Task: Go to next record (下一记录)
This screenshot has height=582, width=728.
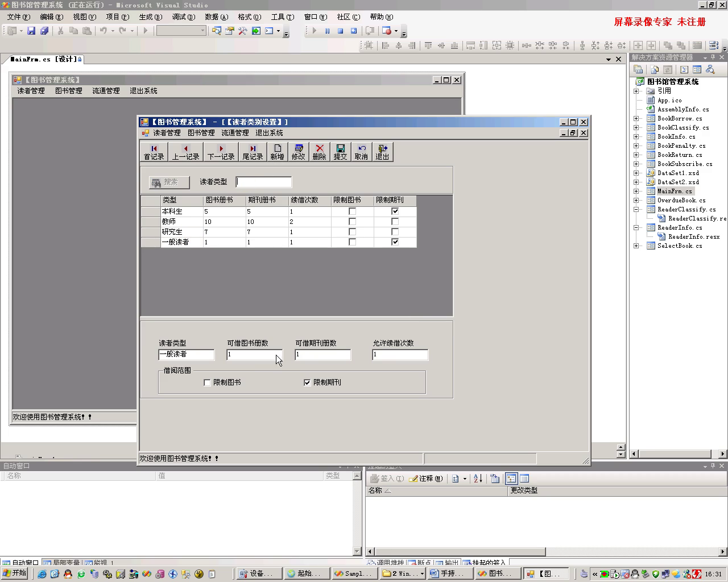Action: (x=221, y=152)
